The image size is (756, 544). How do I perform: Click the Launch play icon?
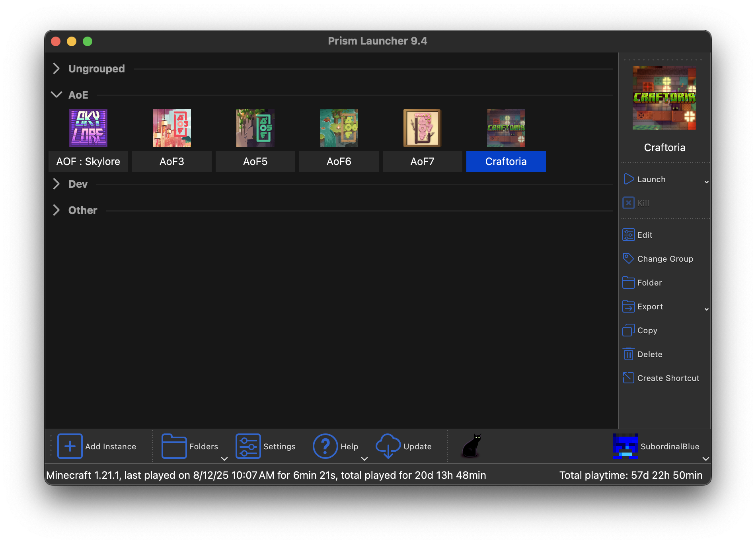click(629, 179)
